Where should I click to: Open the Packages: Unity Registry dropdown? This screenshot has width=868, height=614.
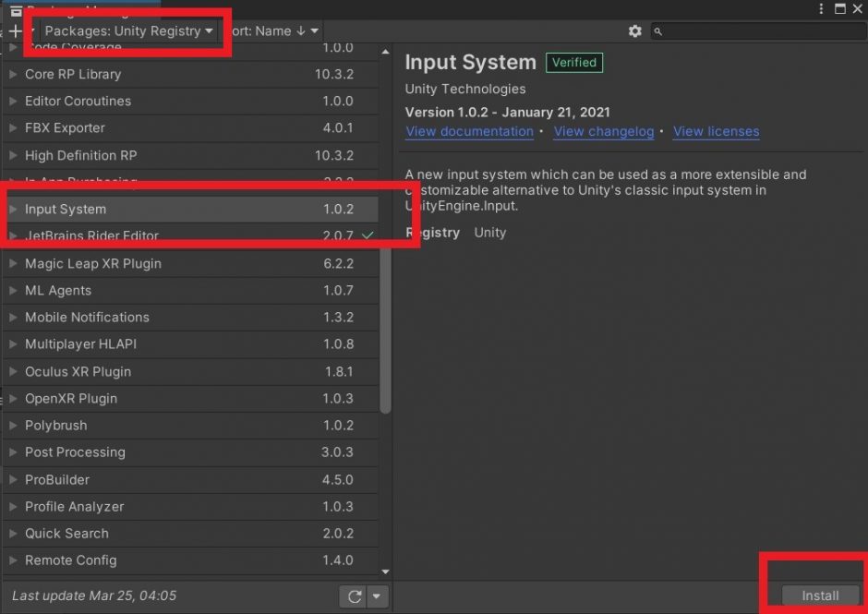click(x=125, y=30)
